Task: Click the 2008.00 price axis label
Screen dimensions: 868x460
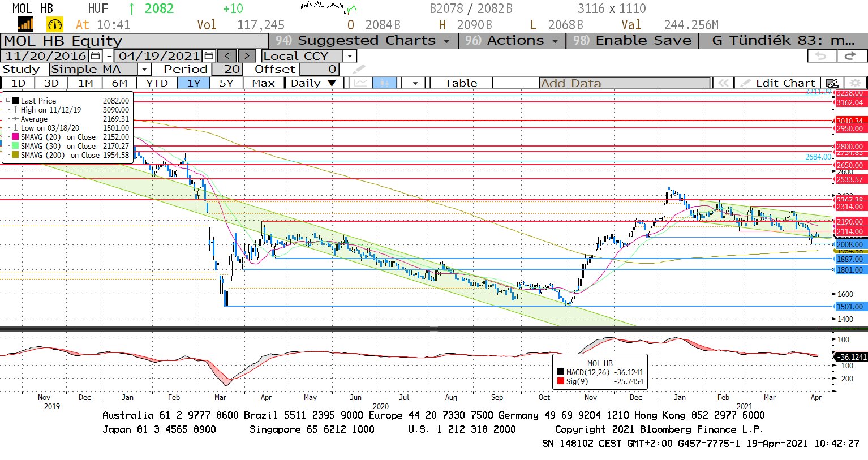Action: 850,244
